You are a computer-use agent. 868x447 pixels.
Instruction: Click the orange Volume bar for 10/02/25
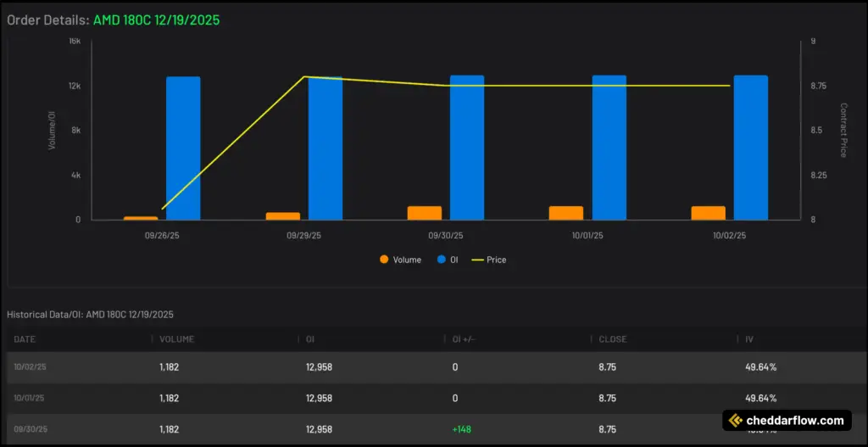709,213
